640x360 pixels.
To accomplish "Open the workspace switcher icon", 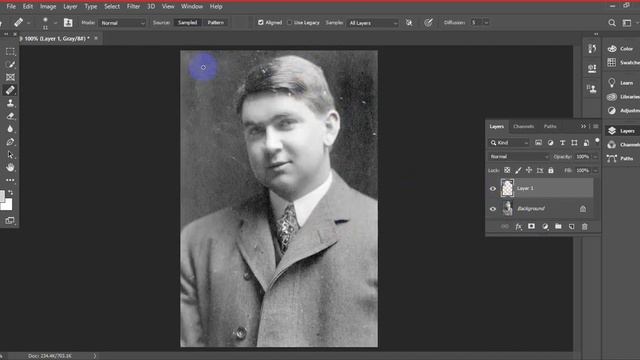I will (627, 23).
